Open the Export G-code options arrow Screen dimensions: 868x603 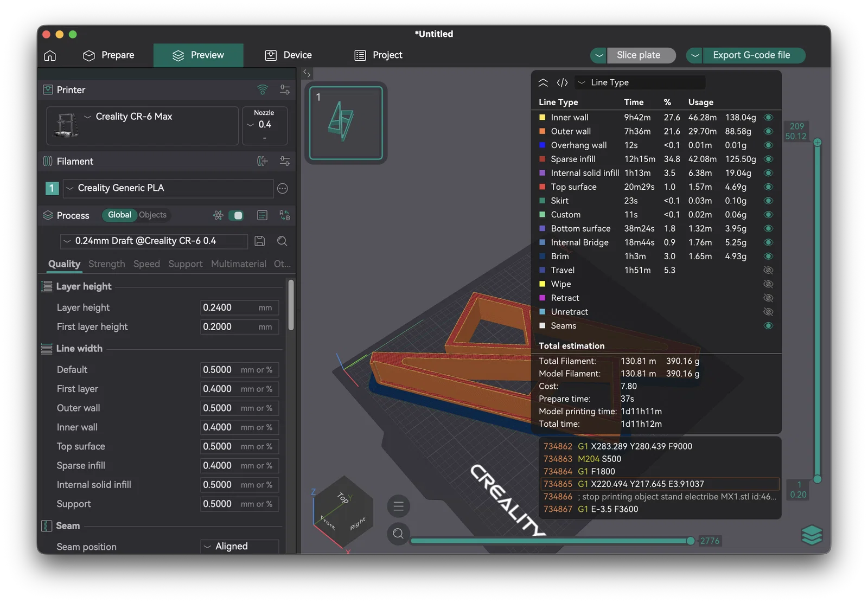(695, 55)
